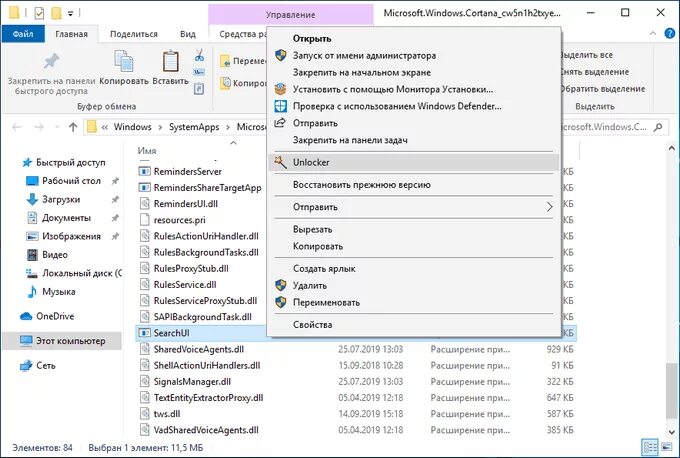Open the Главная ribbon tab
The width and height of the screenshot is (680, 458).
(x=72, y=34)
